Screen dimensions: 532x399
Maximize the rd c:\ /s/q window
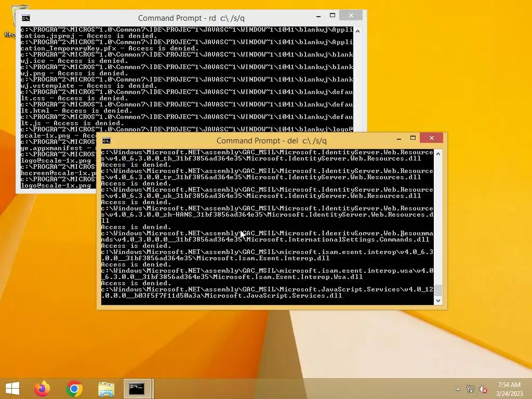coord(332,15)
